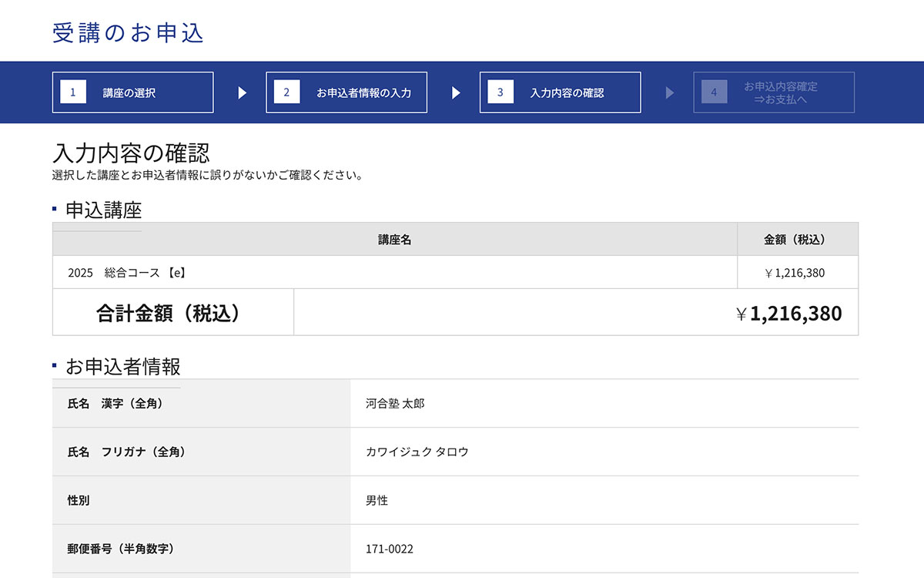This screenshot has width=924, height=578.
Task: Select the 2025 総合コース【e】 course row
Action: click(x=128, y=273)
